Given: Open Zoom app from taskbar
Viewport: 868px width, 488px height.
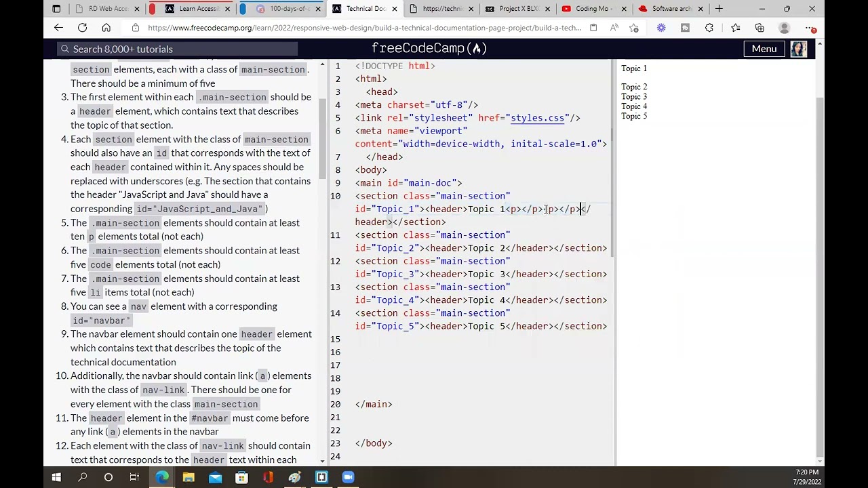Looking at the screenshot, I should click(x=348, y=477).
